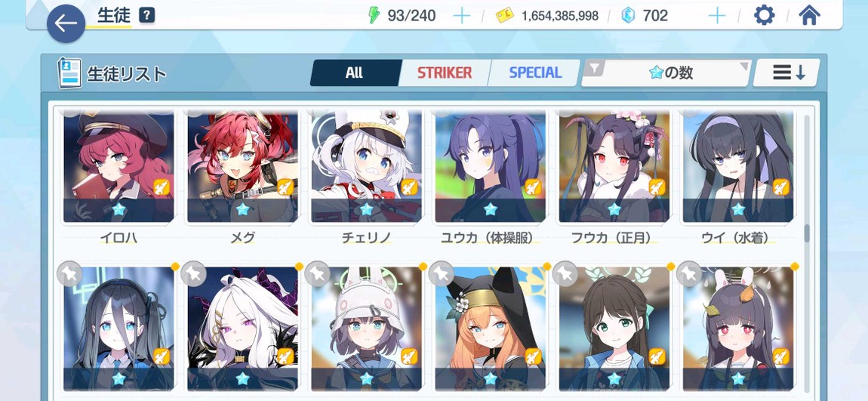Tap the green energy bolt icon
Image resolution: width=868 pixels, height=401 pixels.
(x=374, y=16)
